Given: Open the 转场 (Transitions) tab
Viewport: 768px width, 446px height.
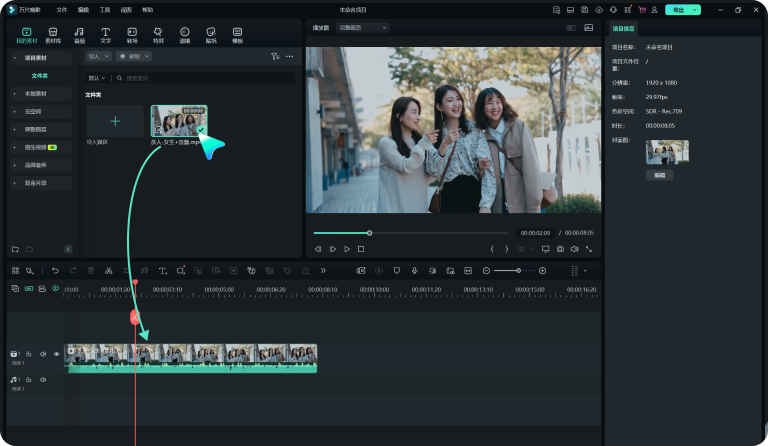Looking at the screenshot, I should (132, 34).
